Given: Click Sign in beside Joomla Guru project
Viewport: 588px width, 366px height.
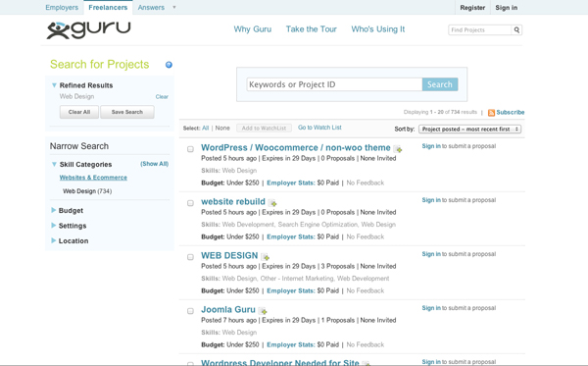Looking at the screenshot, I should (431, 308).
